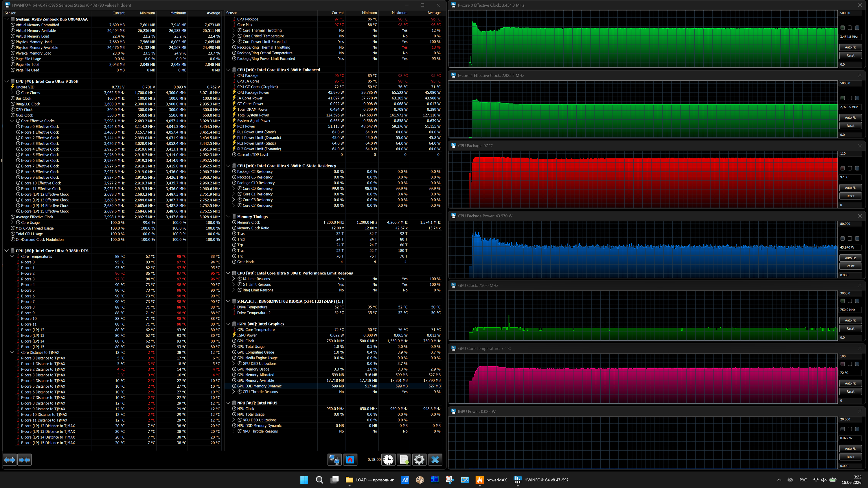Screen dimensions: 868x488
Task: Collapse the System: ASUS Zenbook Duo group
Action: pyautogui.click(x=6, y=19)
